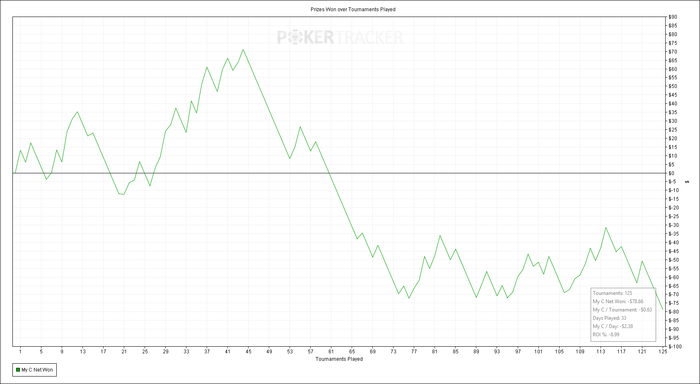Click the 'Tournaments Played' x-axis title
The height and width of the screenshot is (384, 700).
tap(339, 359)
